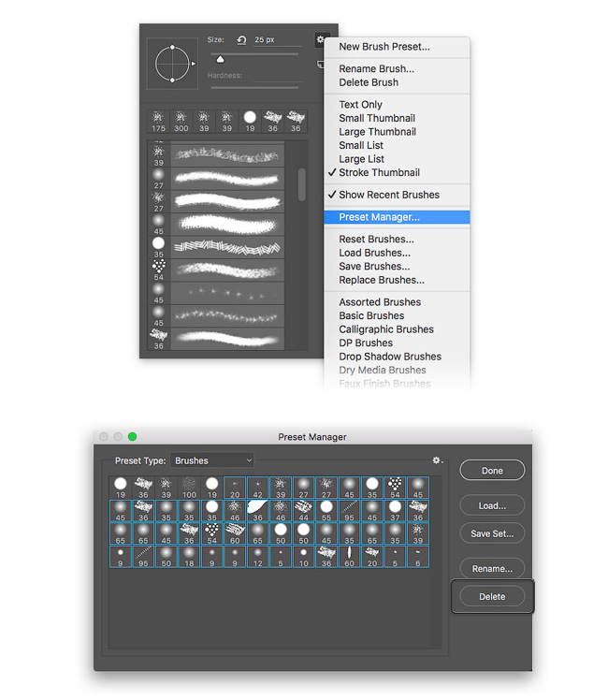Viewport: 608px width, 700px height.
Task: Select the checked Stroke Thumbnail view
Action: point(379,172)
